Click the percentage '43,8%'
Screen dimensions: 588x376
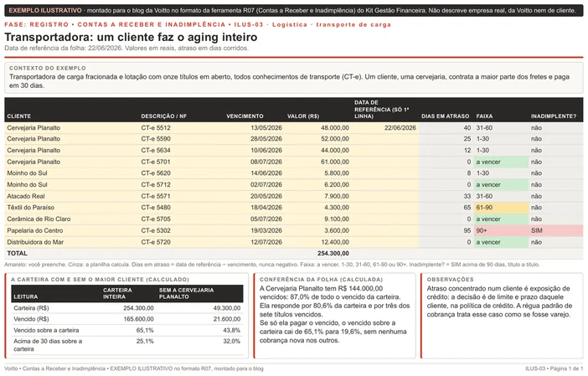[232, 330]
